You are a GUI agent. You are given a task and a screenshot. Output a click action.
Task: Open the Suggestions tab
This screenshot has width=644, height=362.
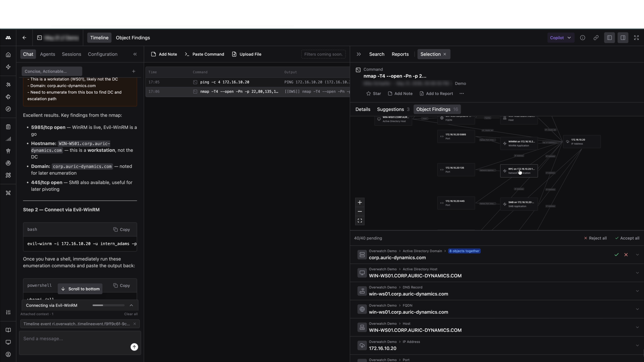click(x=393, y=110)
